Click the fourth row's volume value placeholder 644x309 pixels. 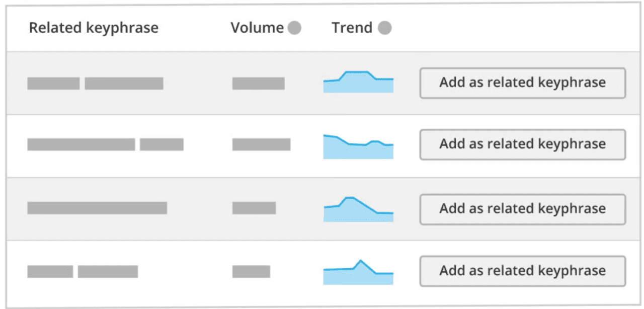[251, 272]
